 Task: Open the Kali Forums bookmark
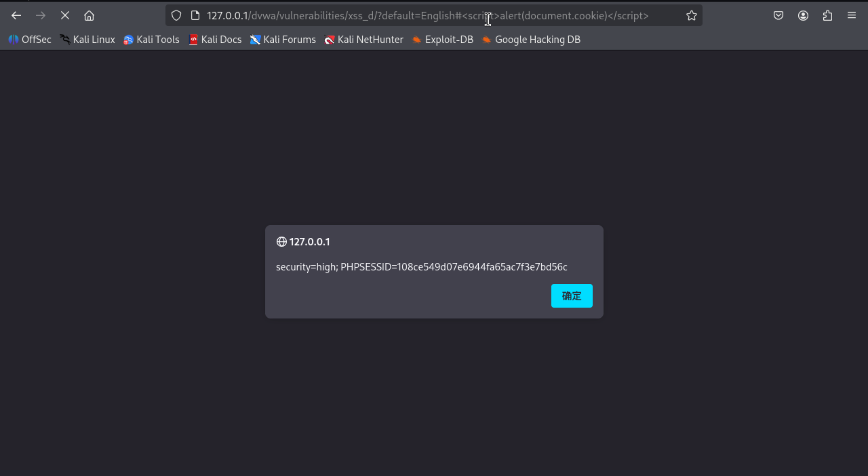[x=283, y=40]
